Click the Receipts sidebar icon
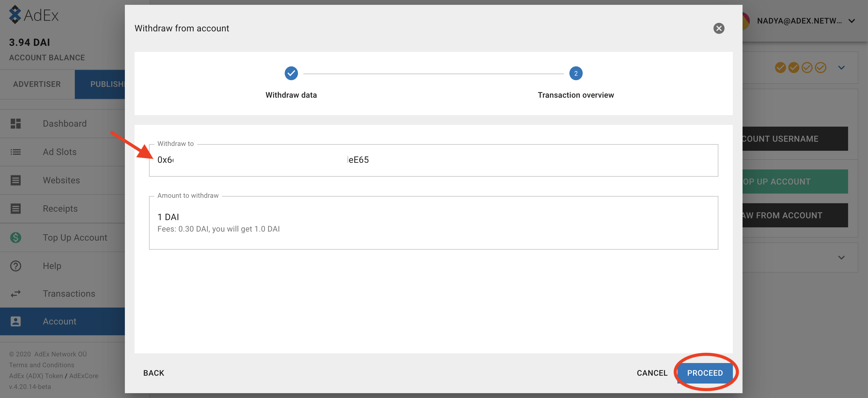868x398 pixels. pyautogui.click(x=15, y=209)
